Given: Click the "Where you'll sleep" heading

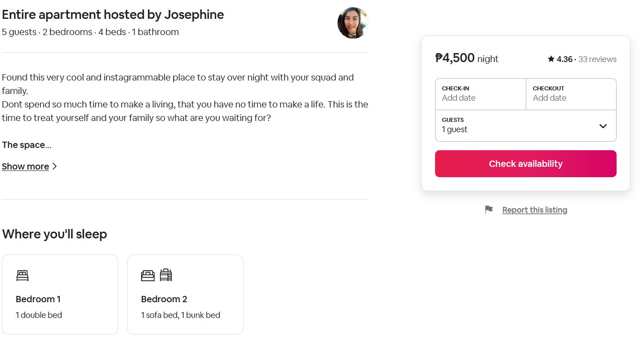Looking at the screenshot, I should (54, 234).
